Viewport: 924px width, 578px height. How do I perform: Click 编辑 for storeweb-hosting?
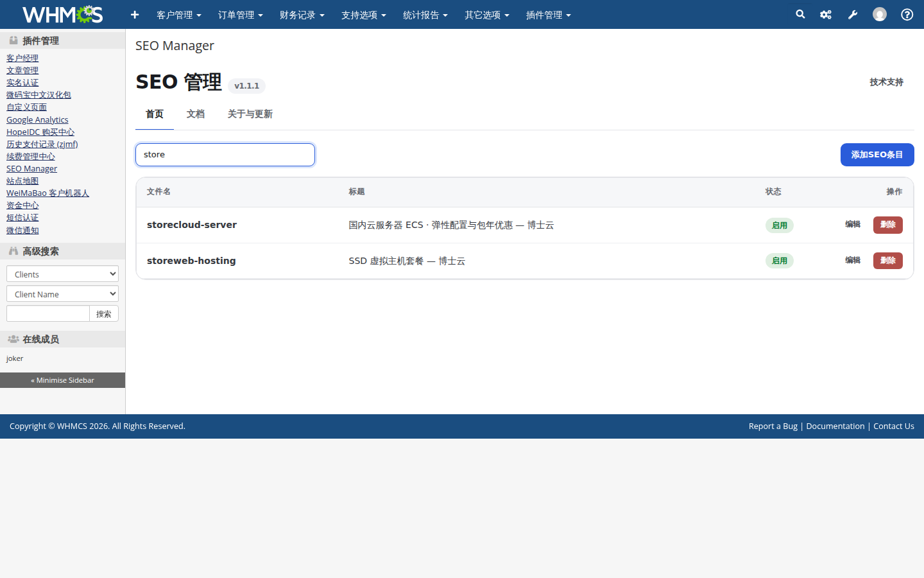pos(853,260)
